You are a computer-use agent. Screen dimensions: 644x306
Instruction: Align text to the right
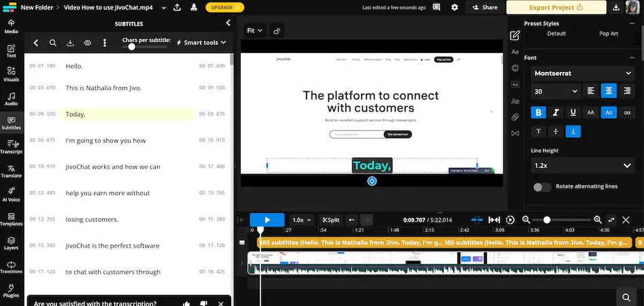coord(627,91)
